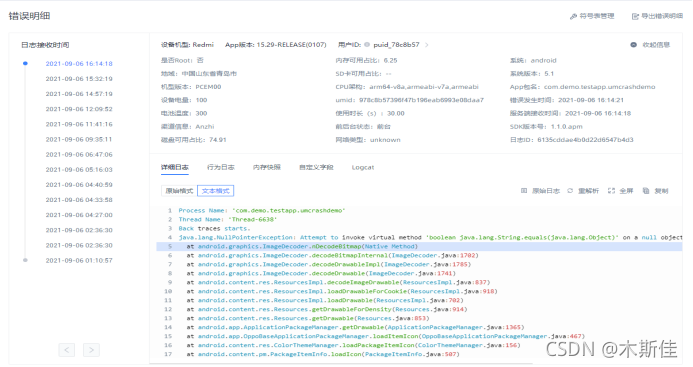Collapse device info with 收起信息

pyautogui.click(x=650, y=45)
